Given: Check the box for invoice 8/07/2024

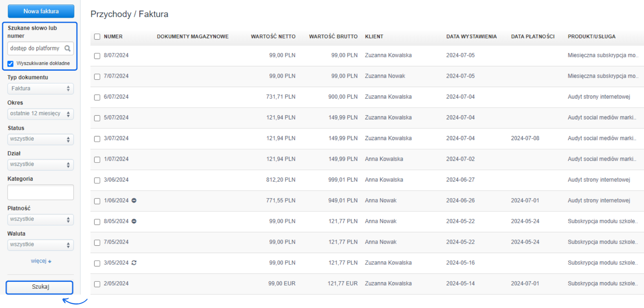Looking at the screenshot, I should pyautogui.click(x=97, y=56).
